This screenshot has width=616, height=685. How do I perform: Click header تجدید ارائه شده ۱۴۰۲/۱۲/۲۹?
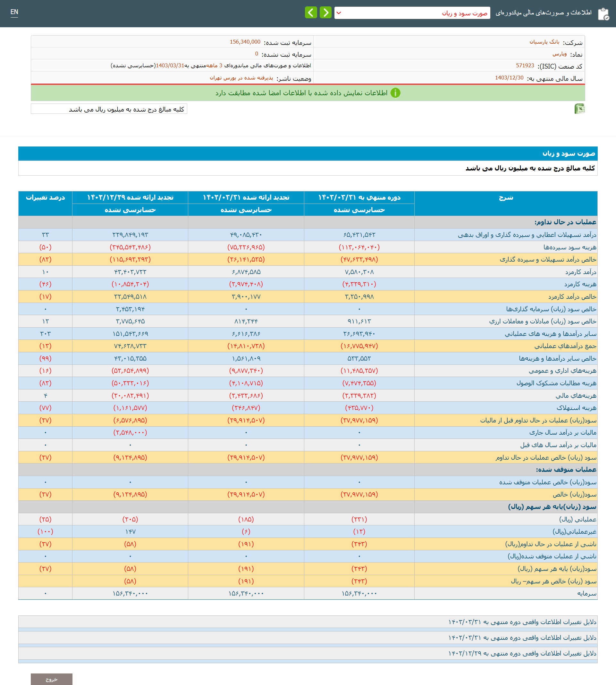click(x=130, y=197)
